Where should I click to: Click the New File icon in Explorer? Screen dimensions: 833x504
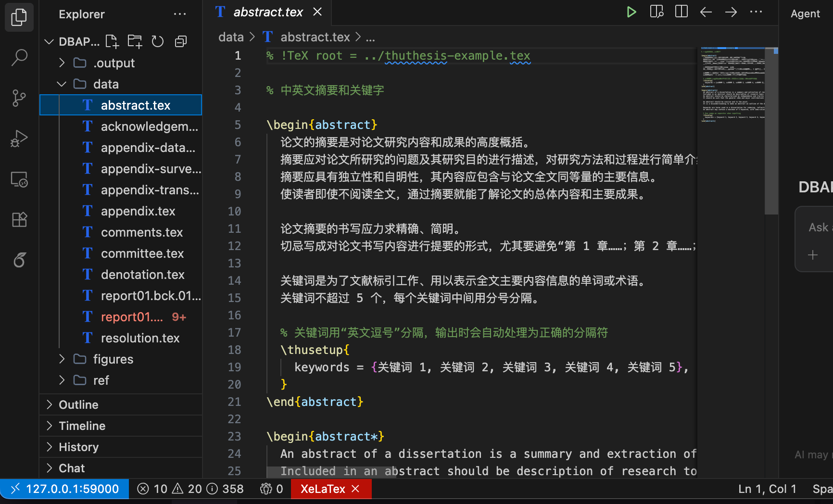[112, 41]
